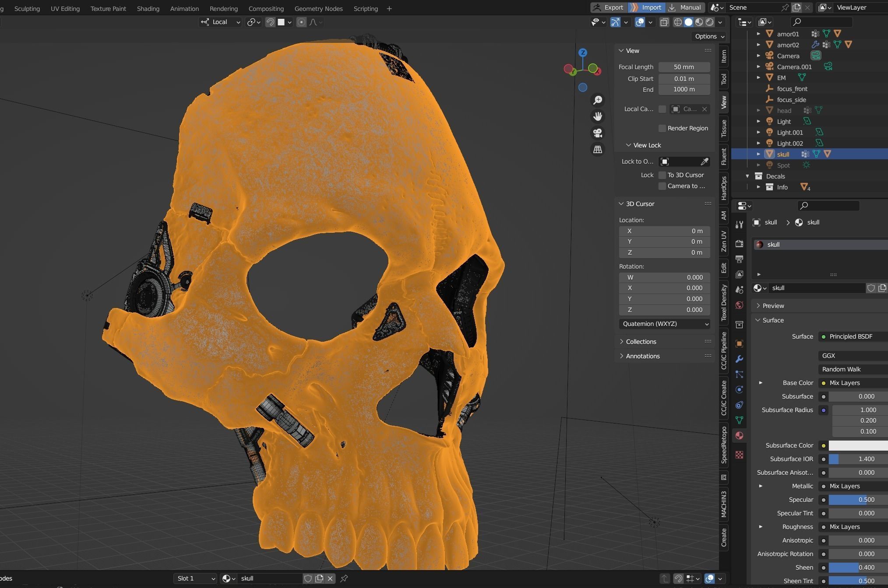The height and width of the screenshot is (588, 888).
Task: Open World properties tab icon
Action: [x=740, y=305]
